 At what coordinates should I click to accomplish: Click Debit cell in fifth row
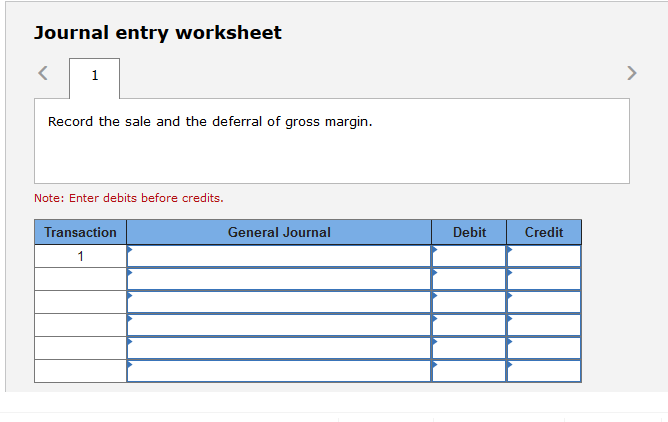[x=469, y=348]
